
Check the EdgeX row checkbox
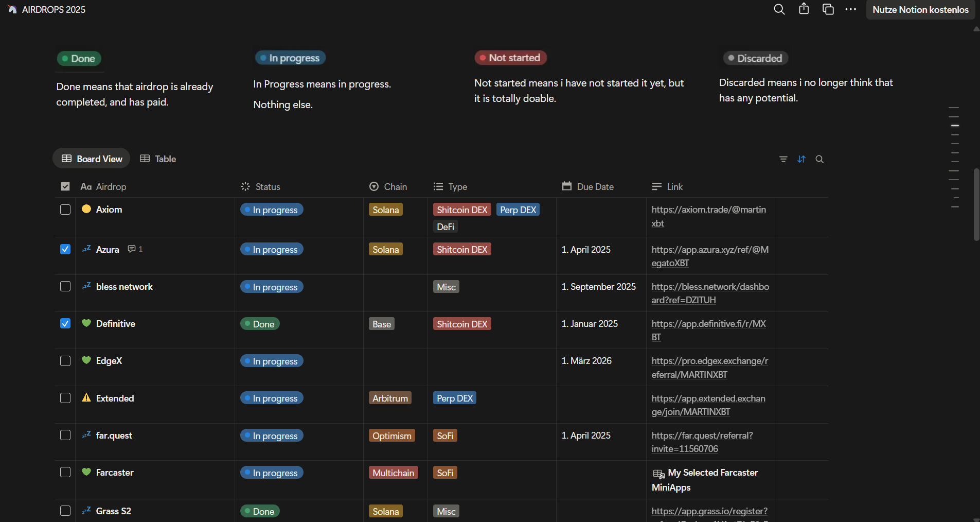coord(65,361)
